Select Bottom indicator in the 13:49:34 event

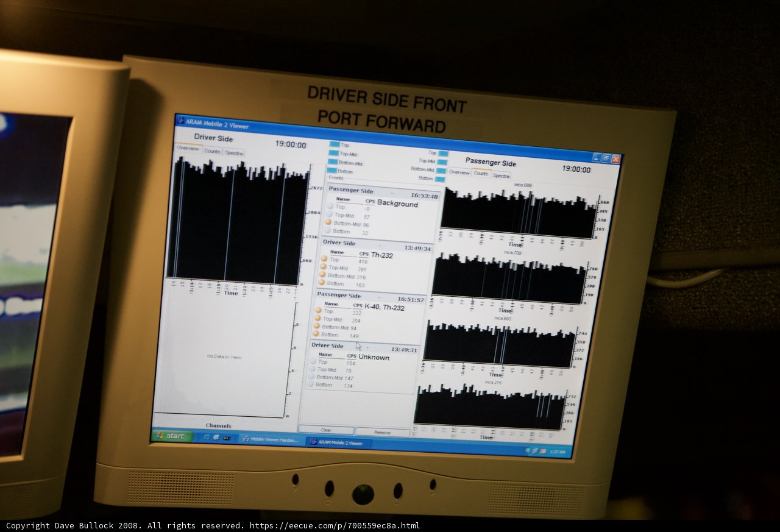coord(322,283)
